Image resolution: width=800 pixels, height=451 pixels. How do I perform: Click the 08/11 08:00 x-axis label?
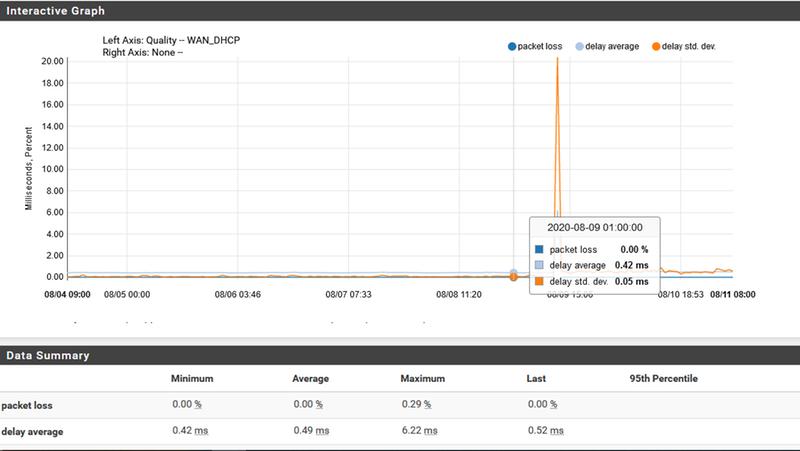point(733,294)
